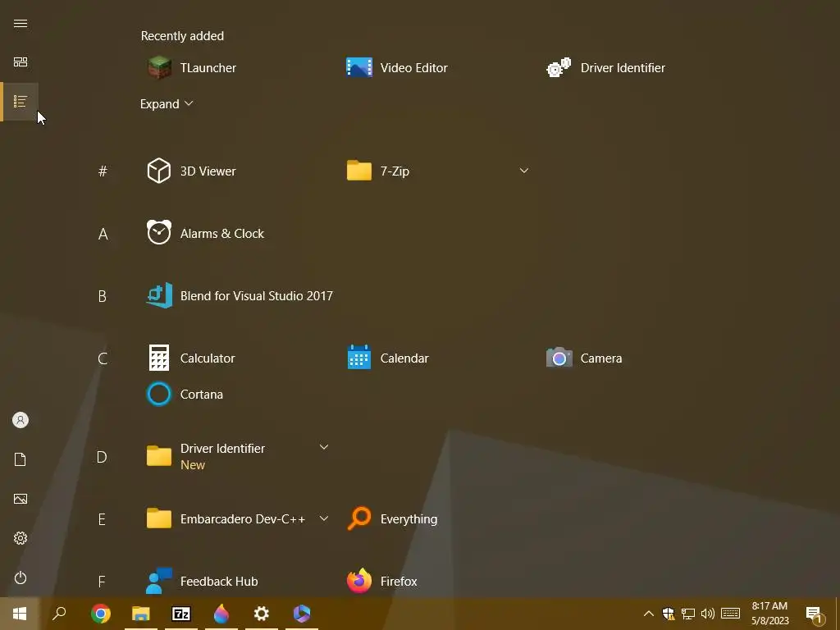The height and width of the screenshot is (630, 840).
Task: Open Driver Identifier in Recently added
Action: (606, 68)
